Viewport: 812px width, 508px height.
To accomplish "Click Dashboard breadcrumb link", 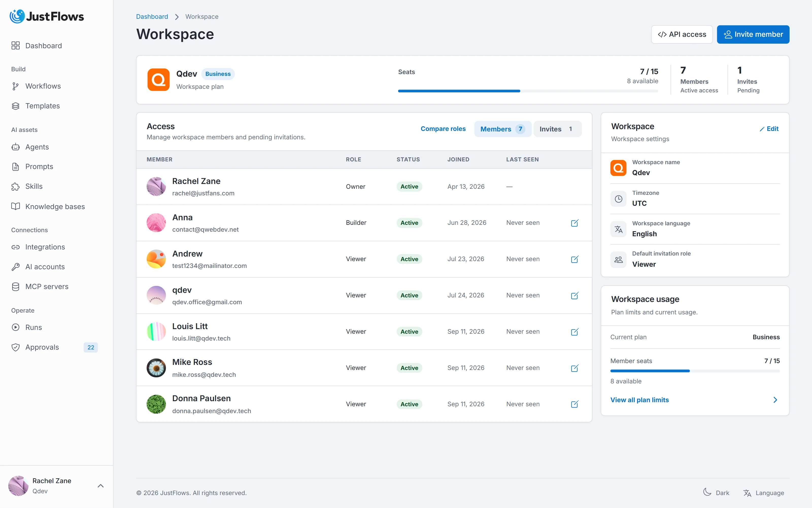I will tap(152, 16).
